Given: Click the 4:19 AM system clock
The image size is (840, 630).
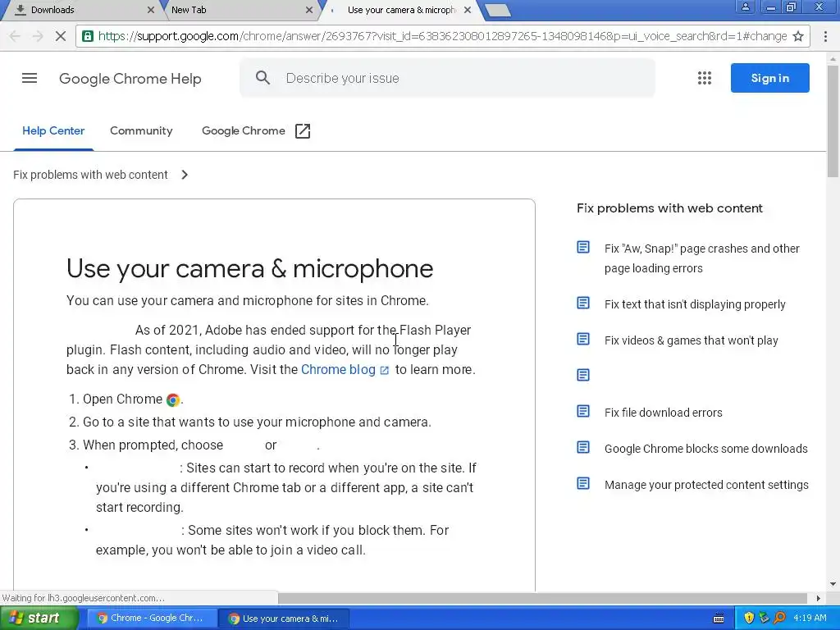Looking at the screenshot, I should (810, 618).
